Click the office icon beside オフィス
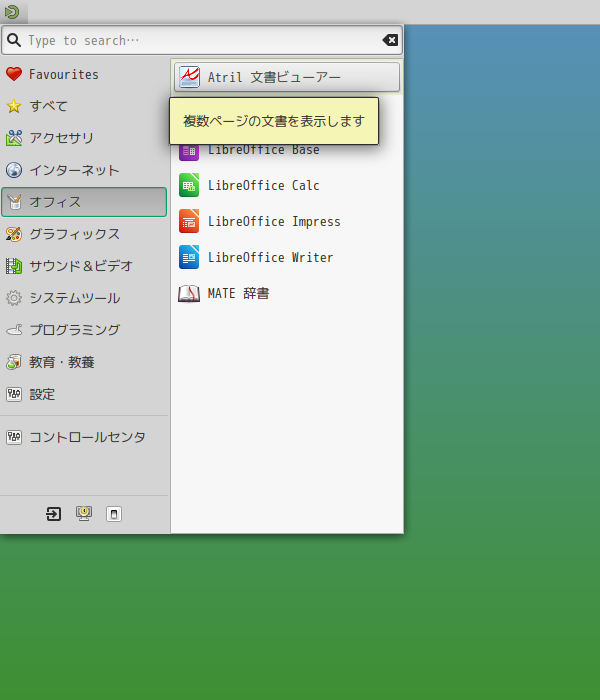Viewport: 600px width, 700px height. pos(14,202)
